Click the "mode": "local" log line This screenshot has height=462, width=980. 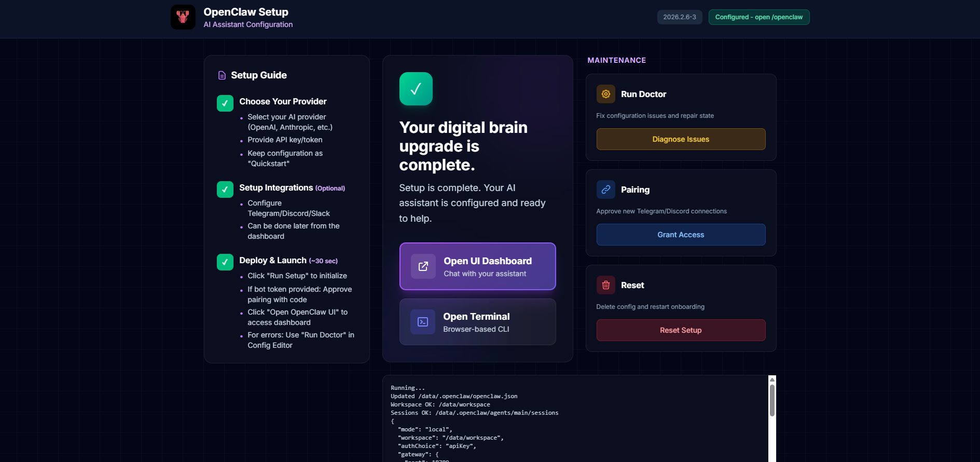(x=425, y=429)
